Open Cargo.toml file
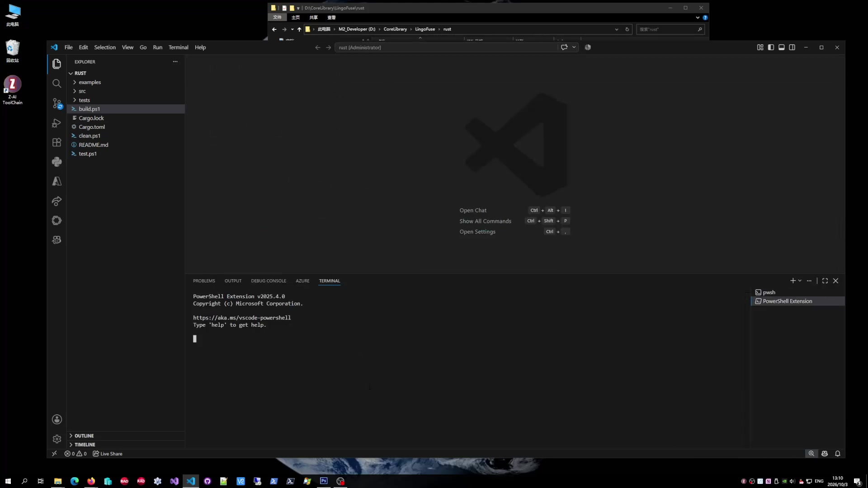The width and height of the screenshot is (868, 488). click(126, 127)
